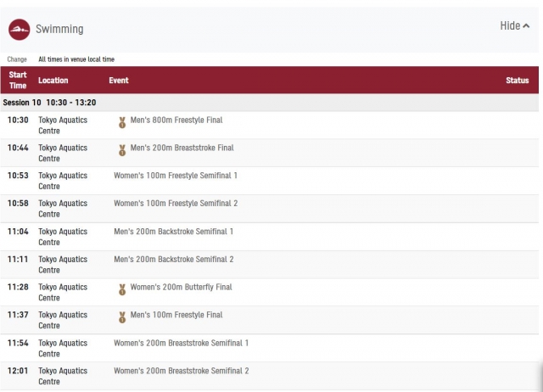543x392 pixels.
Task: Click the red Swimming sport icon
Action: point(19,30)
